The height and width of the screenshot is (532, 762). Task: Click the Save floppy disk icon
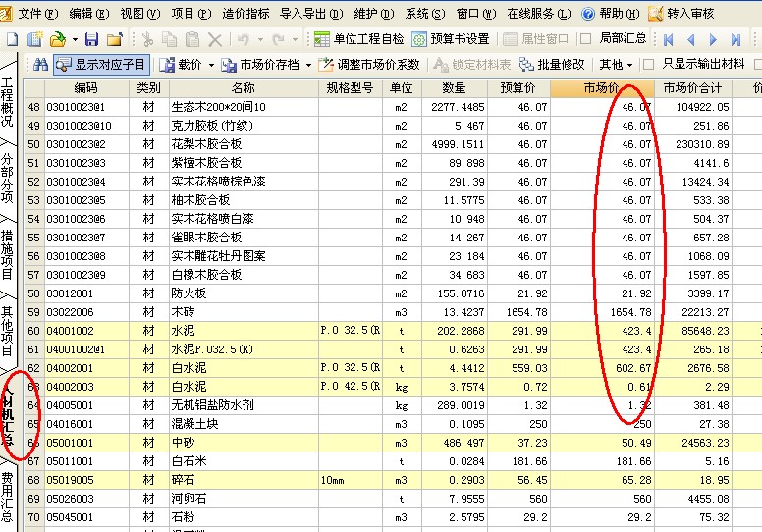[x=92, y=39]
